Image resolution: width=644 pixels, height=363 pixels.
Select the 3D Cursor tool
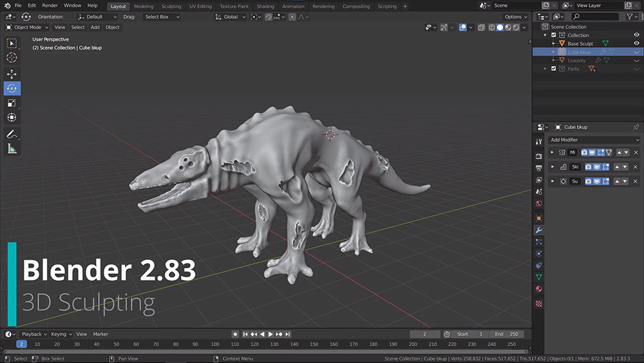[x=12, y=57]
